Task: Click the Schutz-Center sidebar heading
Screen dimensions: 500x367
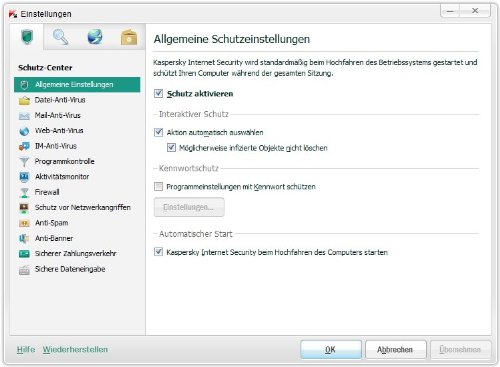Action: pyautogui.click(x=45, y=68)
